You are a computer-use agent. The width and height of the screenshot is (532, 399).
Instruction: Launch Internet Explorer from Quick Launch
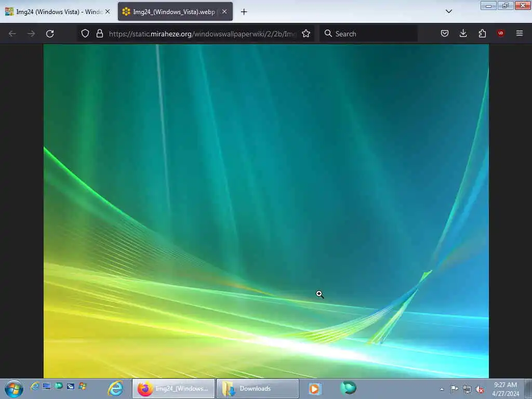click(35, 386)
